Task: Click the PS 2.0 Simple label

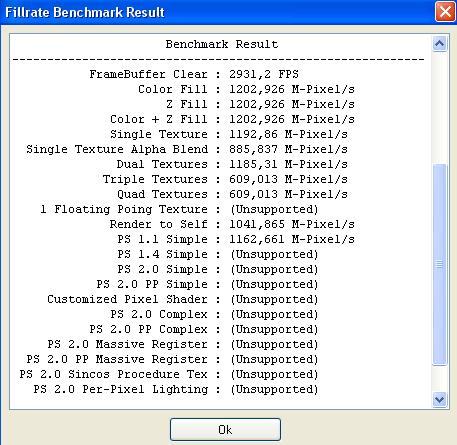Action: click(162, 269)
